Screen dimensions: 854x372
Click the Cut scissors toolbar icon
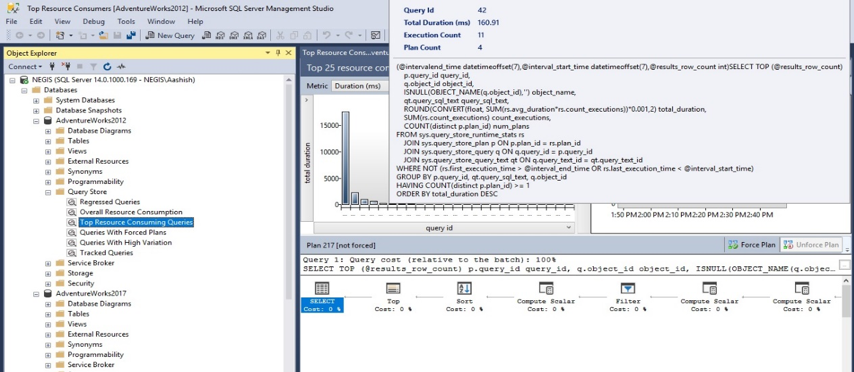point(280,35)
